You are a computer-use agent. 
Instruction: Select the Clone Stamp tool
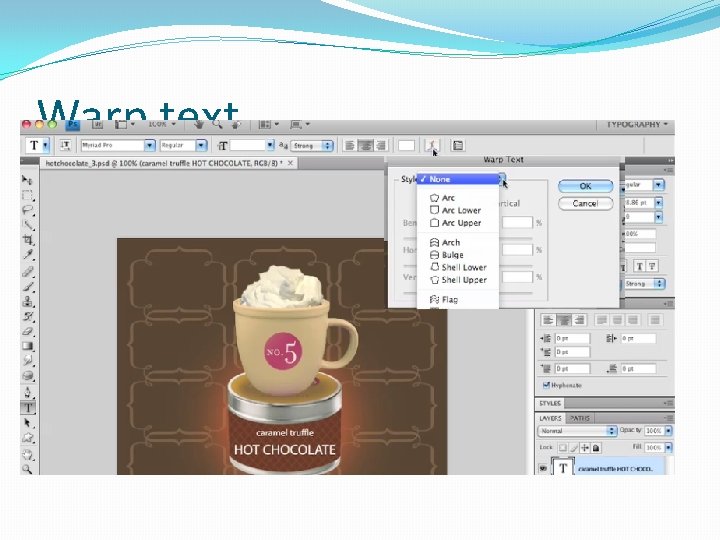pyautogui.click(x=28, y=301)
